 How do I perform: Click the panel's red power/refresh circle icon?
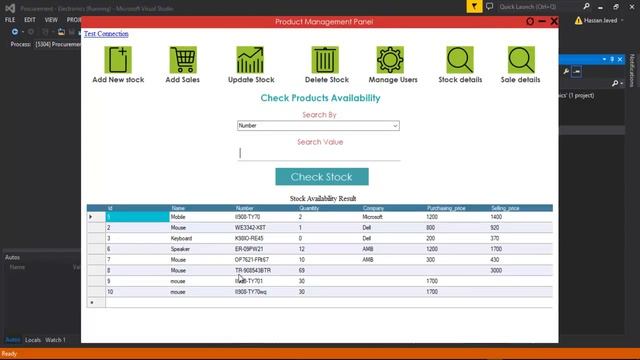(530, 21)
